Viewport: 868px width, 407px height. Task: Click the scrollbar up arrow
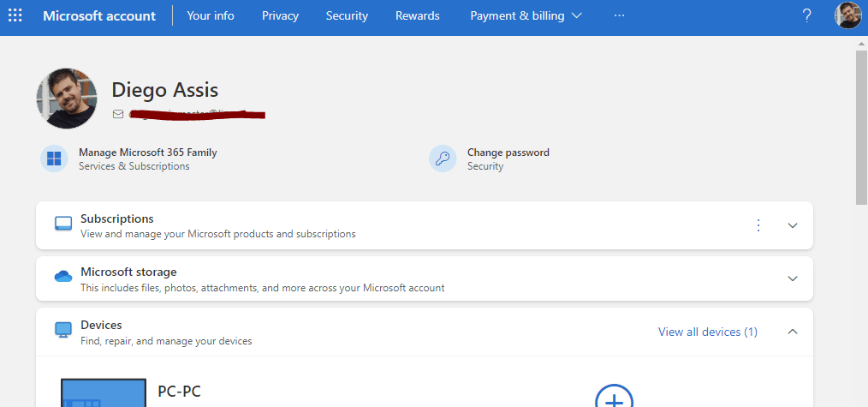pyautogui.click(x=861, y=43)
